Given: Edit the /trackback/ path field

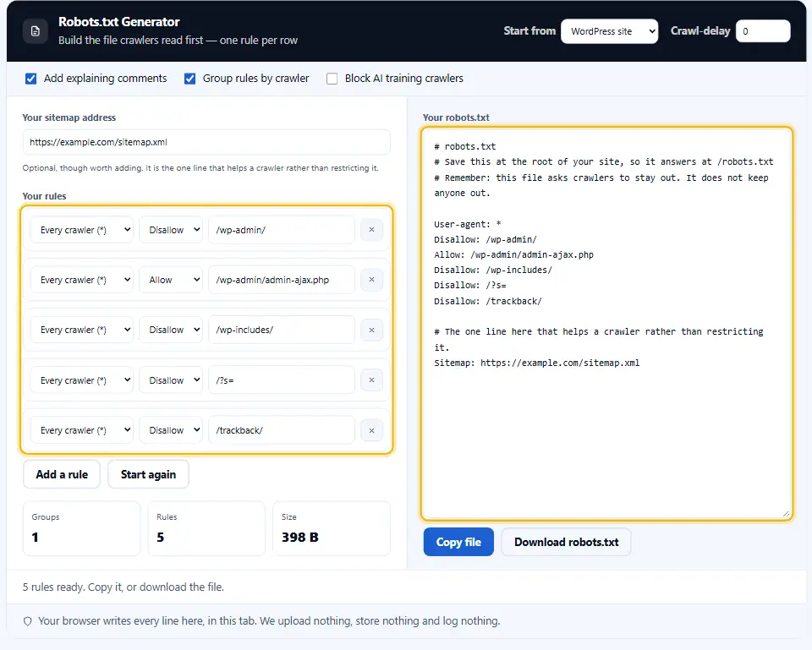Looking at the screenshot, I should coord(281,430).
